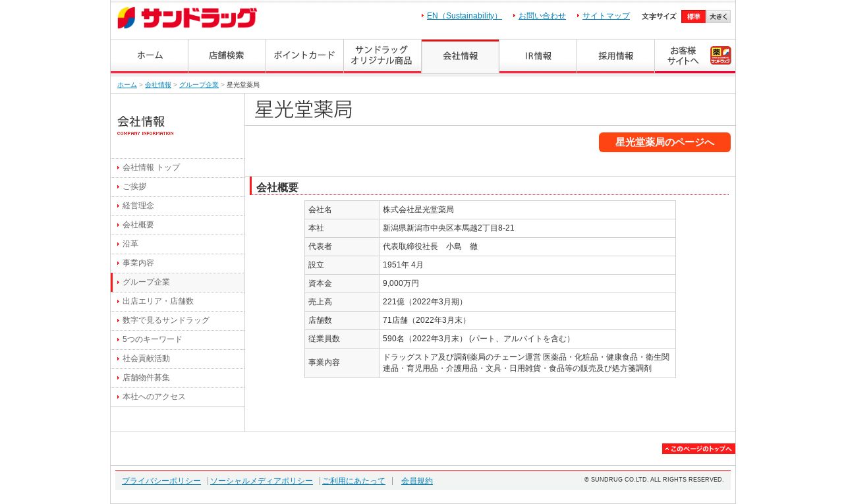Open 5つのキーワード in the sidebar
This screenshot has height=504, width=846.
pyautogui.click(x=178, y=340)
